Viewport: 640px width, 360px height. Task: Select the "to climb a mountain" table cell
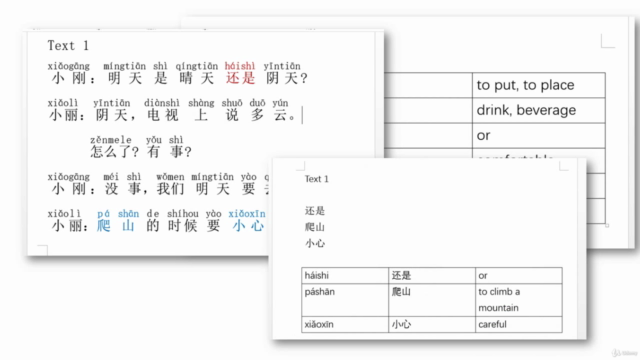(x=519, y=300)
